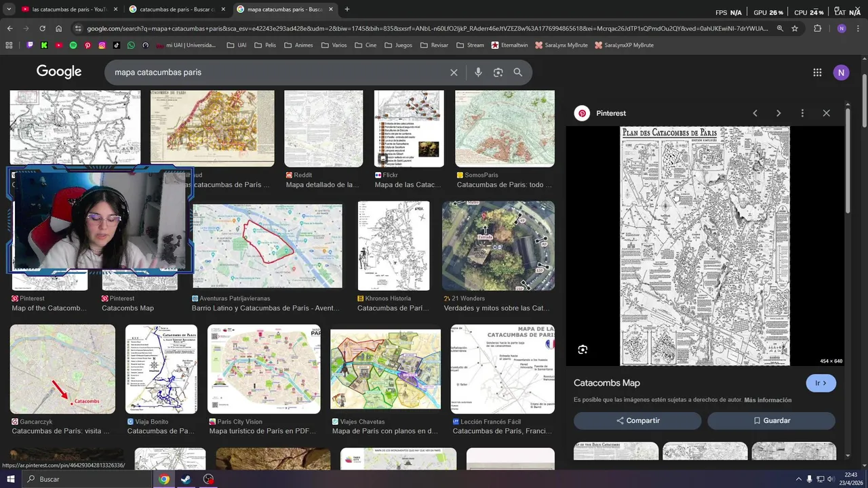Open the Chrome apps grid in bookmarks bar
Screen dimensions: 868x488
pos(9,45)
